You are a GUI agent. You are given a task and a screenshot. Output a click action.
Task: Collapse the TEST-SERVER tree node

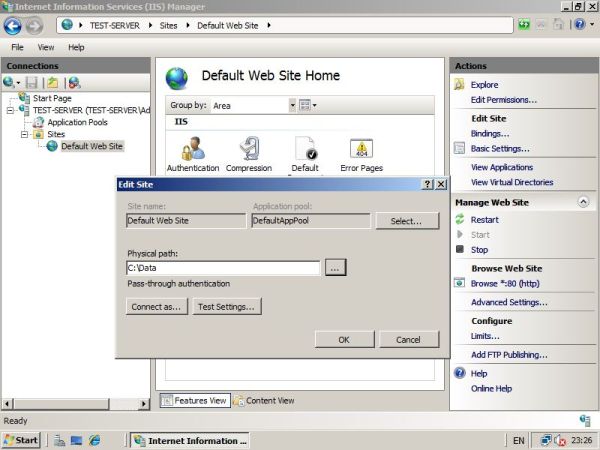pos(10,111)
